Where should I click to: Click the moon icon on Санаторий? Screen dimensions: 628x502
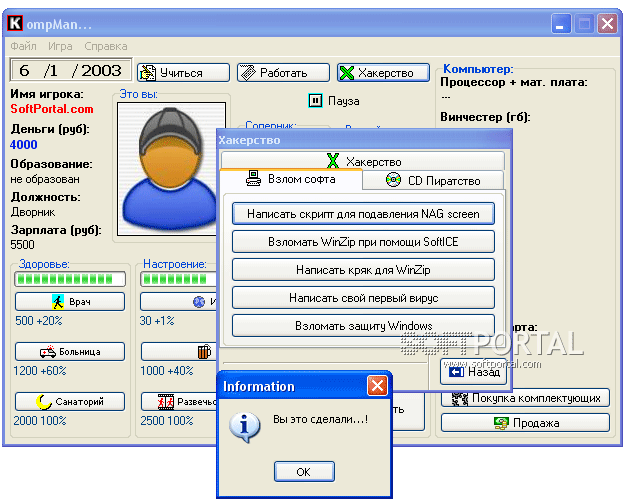[44, 401]
